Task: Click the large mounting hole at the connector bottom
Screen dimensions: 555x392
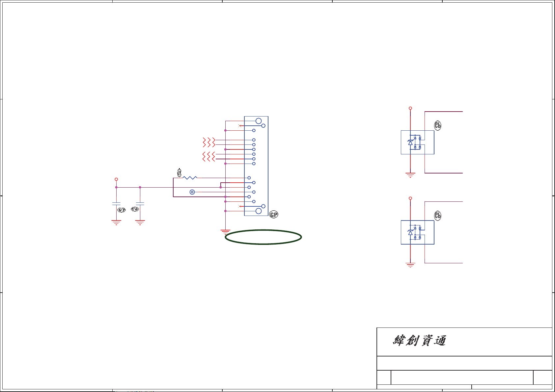Action: pos(259,211)
